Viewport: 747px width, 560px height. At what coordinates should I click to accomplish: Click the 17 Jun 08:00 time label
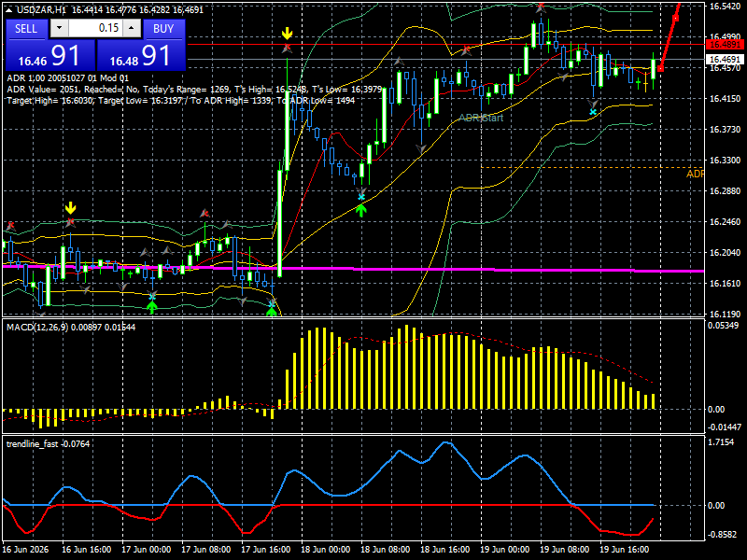(206, 549)
